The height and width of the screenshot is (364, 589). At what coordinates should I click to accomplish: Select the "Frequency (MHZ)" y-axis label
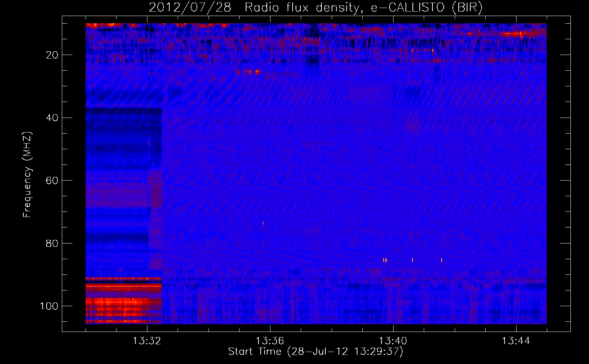(27, 174)
